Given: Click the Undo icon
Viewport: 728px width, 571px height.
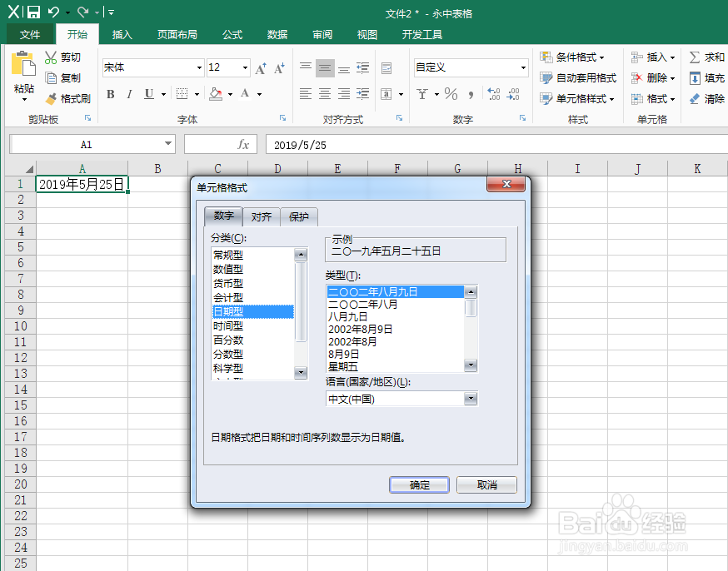Looking at the screenshot, I should 54,12.
